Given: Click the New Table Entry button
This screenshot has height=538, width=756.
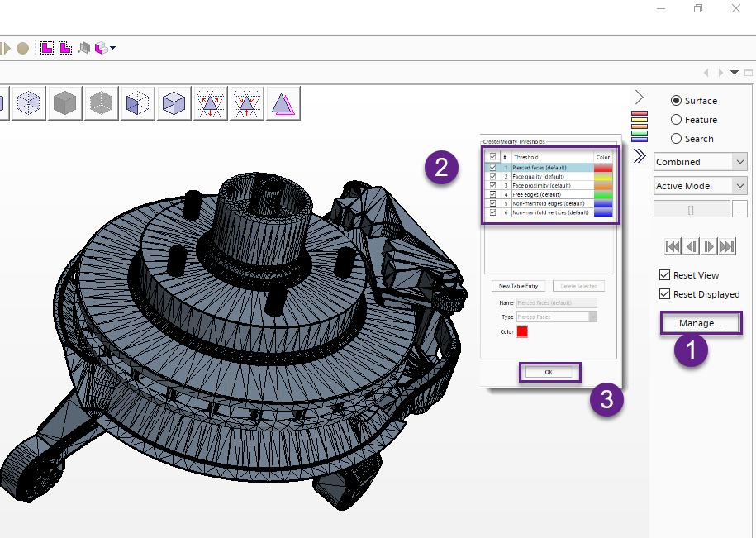Looking at the screenshot, I should click(518, 286).
